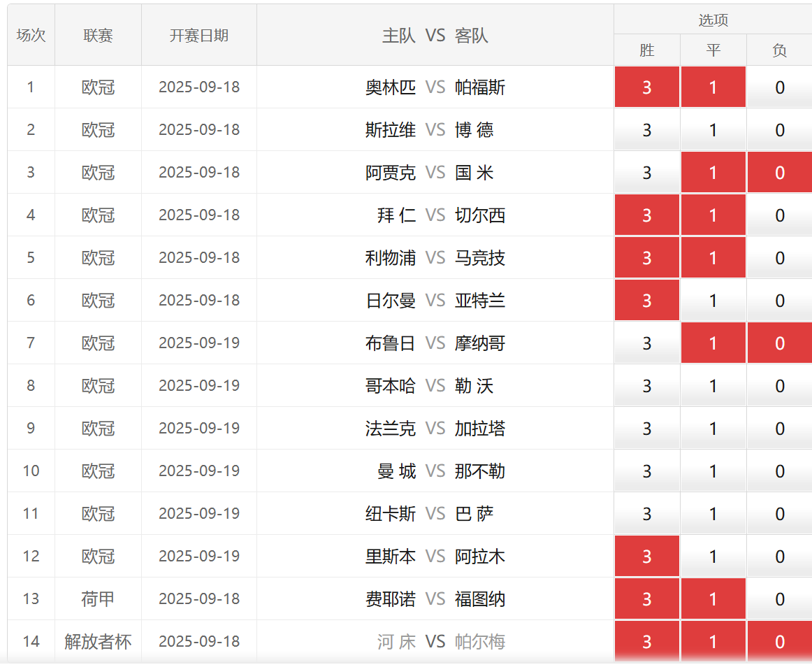Screen dimensions: 812x667
Task: Add loss (0) pick for 利物浦 vs 马竞技
Action: click(780, 257)
